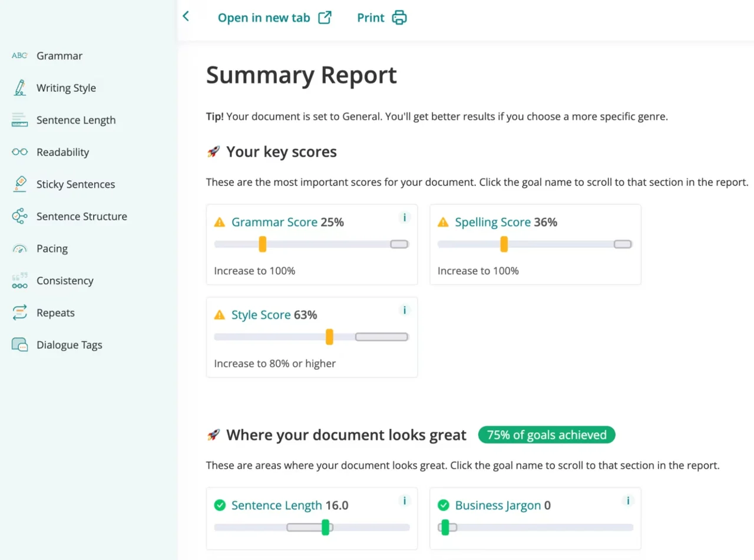
Task: Click the 75% of goals achieved badge
Action: point(547,435)
